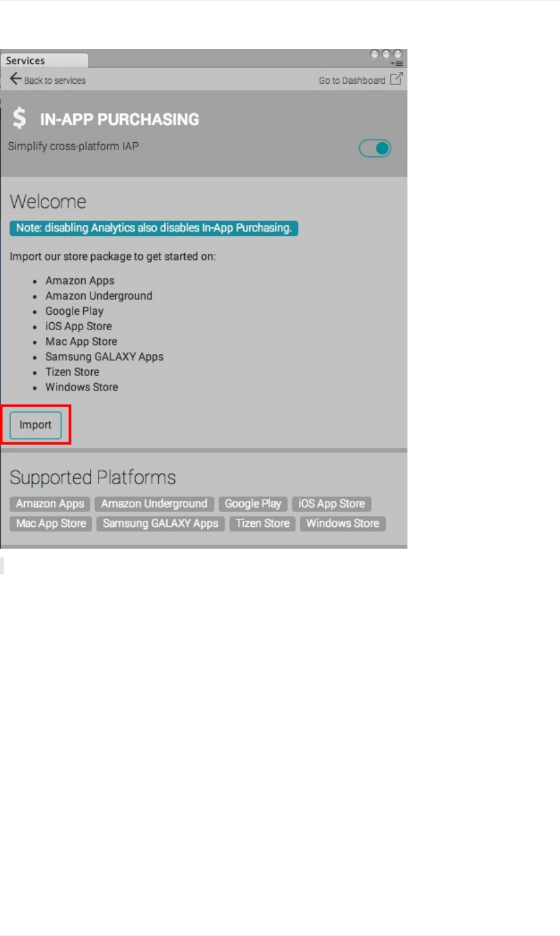Image resolution: width=560 pixels, height=936 pixels.
Task: Click the IN-APP PURCHASING title
Action: pyautogui.click(x=120, y=119)
